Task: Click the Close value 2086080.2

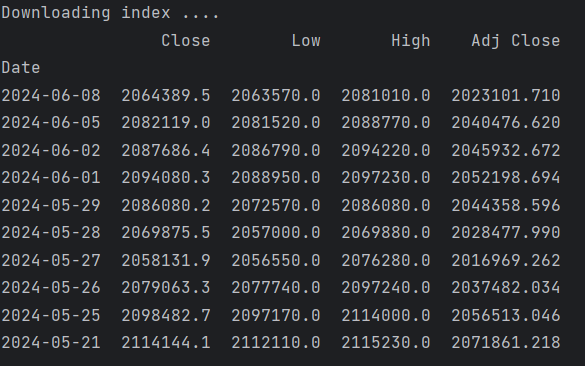Action: tap(166, 206)
